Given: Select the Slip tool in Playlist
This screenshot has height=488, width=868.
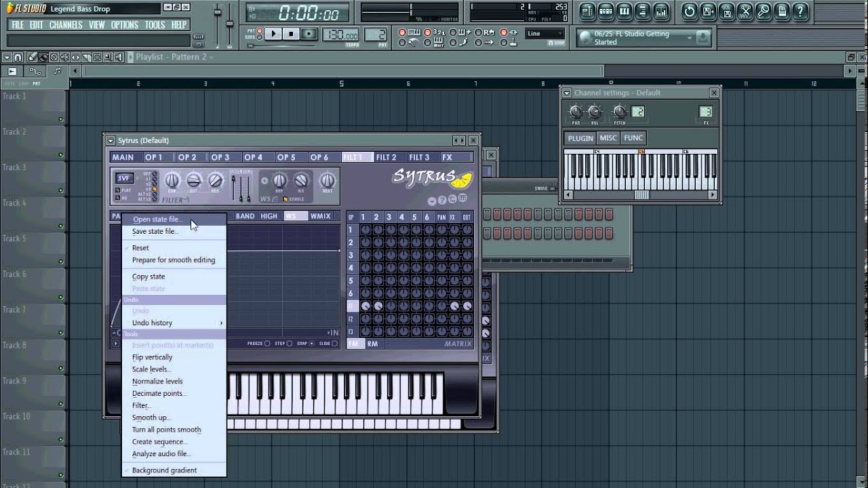Looking at the screenshot, I should coord(75,57).
